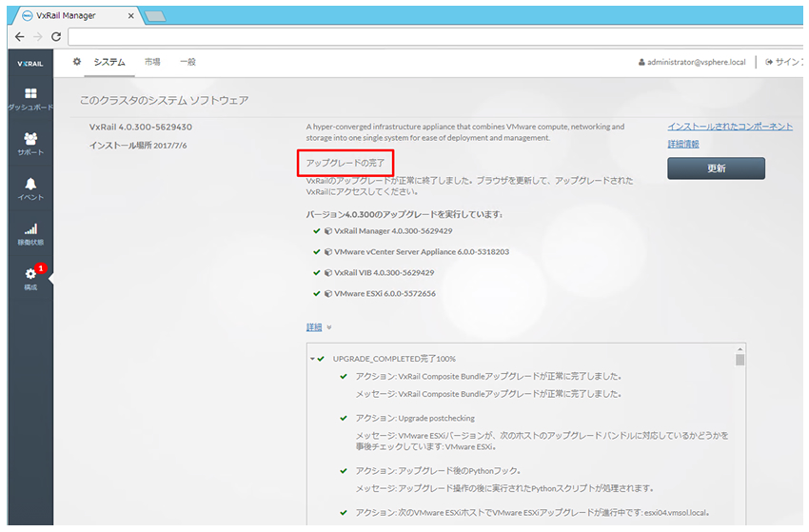Go back with browser back arrow
The height and width of the screenshot is (532, 809).
pyautogui.click(x=20, y=36)
